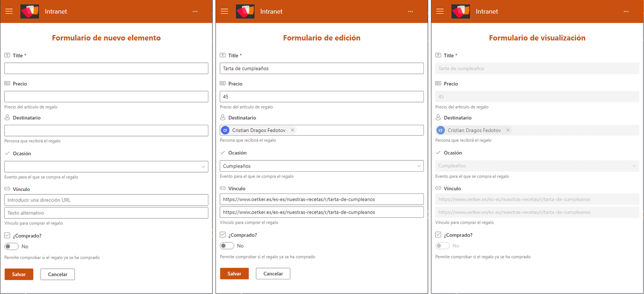
Task: Remove Cristian Dragos Fedotov with the X icon
Action: [x=292, y=130]
